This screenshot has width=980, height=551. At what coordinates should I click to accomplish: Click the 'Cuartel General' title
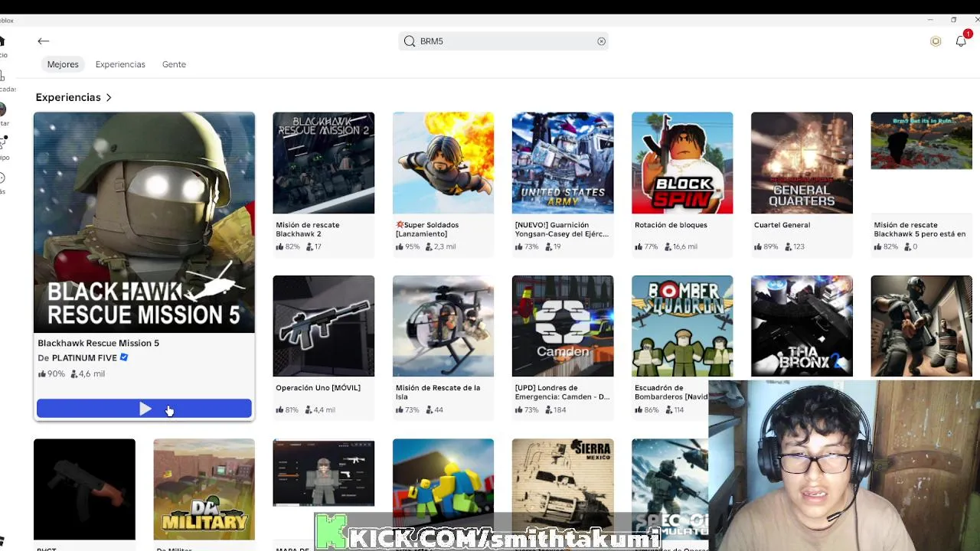782,225
